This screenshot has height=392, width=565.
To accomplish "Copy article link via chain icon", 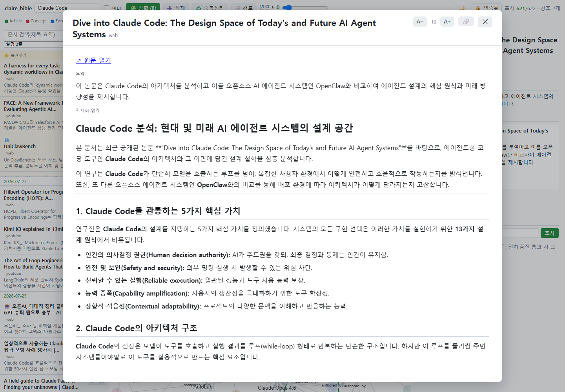I will (x=466, y=22).
